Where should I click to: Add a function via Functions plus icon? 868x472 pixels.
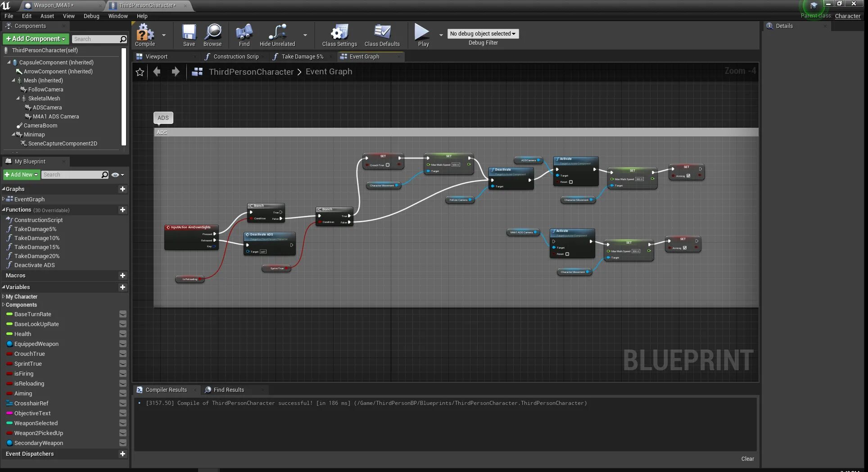122,210
